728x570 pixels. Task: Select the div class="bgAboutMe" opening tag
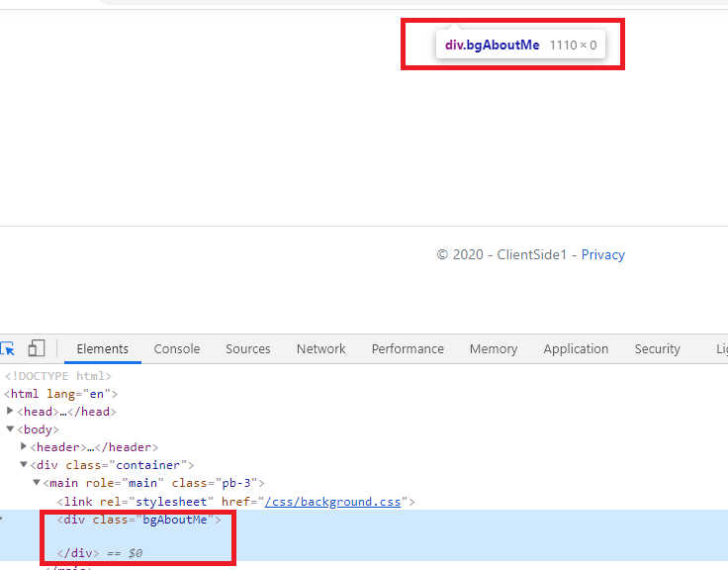[139, 520]
